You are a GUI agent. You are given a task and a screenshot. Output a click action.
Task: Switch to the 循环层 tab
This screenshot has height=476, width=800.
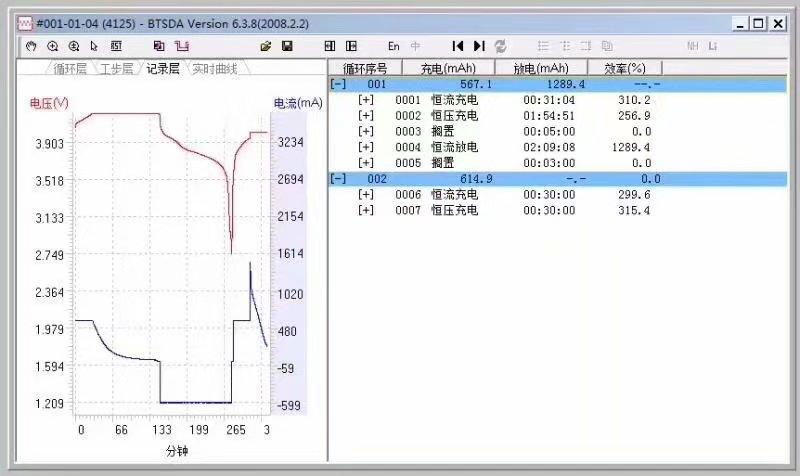click(70, 68)
